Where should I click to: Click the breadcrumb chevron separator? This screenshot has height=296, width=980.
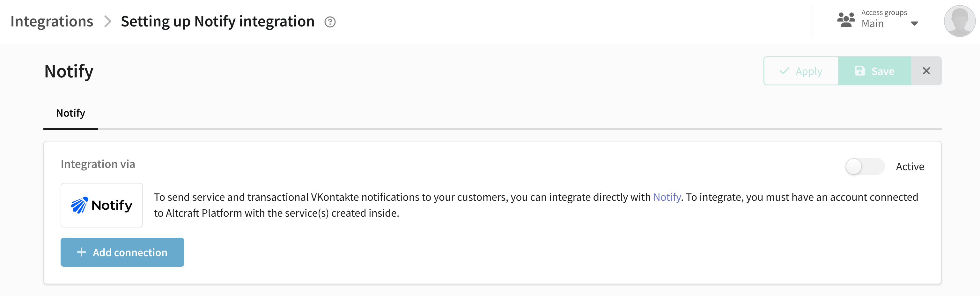pos(108,22)
